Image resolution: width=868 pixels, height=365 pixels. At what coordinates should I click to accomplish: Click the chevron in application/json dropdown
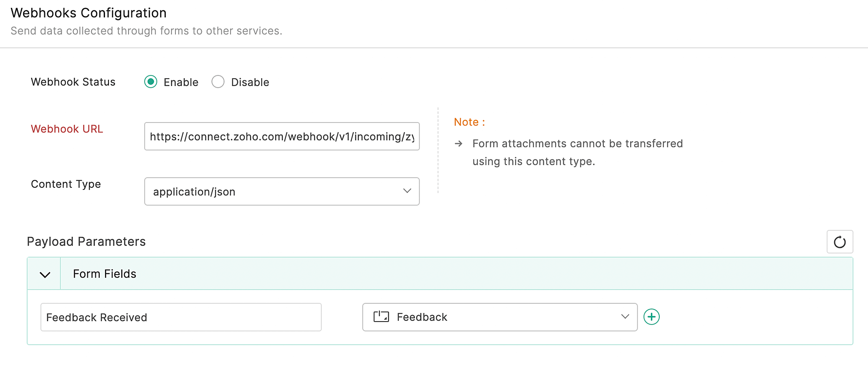[x=407, y=191]
